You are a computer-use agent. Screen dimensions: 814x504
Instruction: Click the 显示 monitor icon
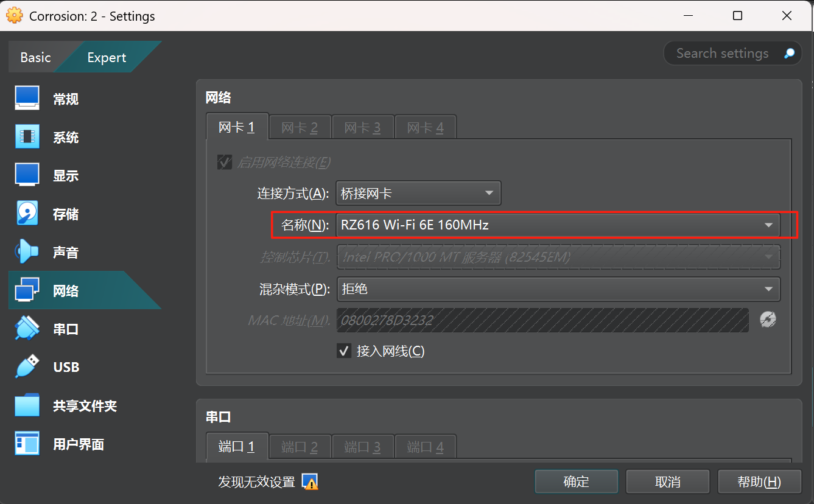tap(27, 175)
